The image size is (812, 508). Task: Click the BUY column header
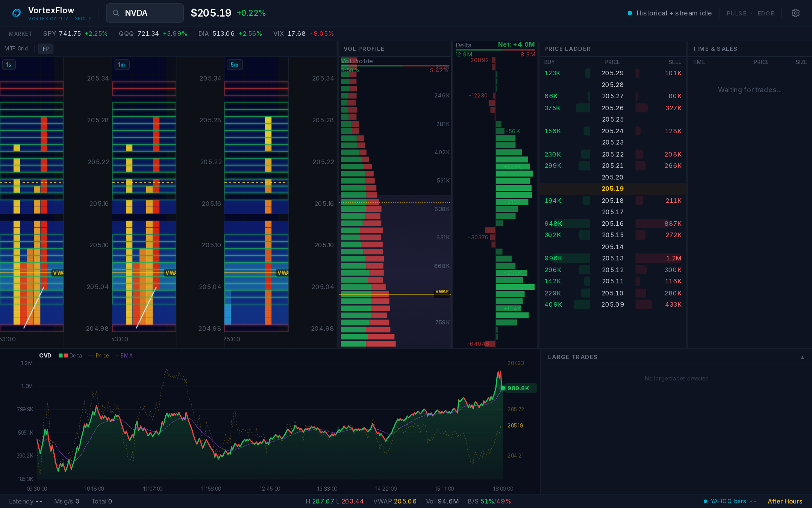coord(549,62)
